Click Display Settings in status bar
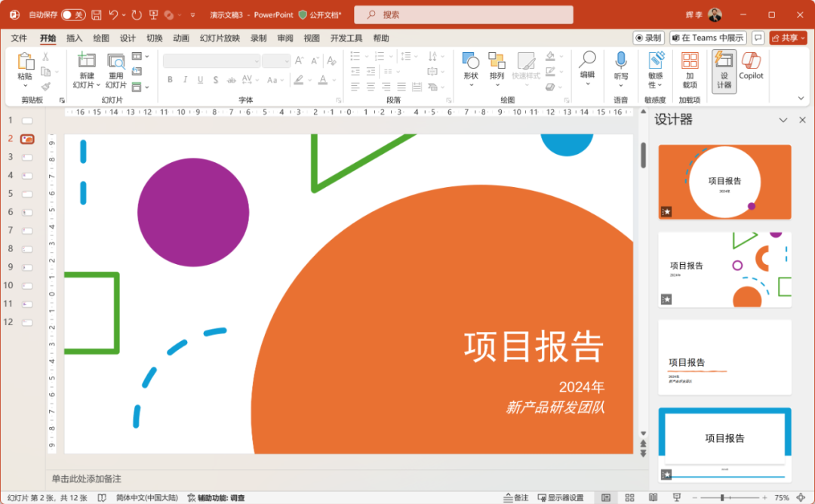The height and width of the screenshot is (504, 815). click(560, 498)
